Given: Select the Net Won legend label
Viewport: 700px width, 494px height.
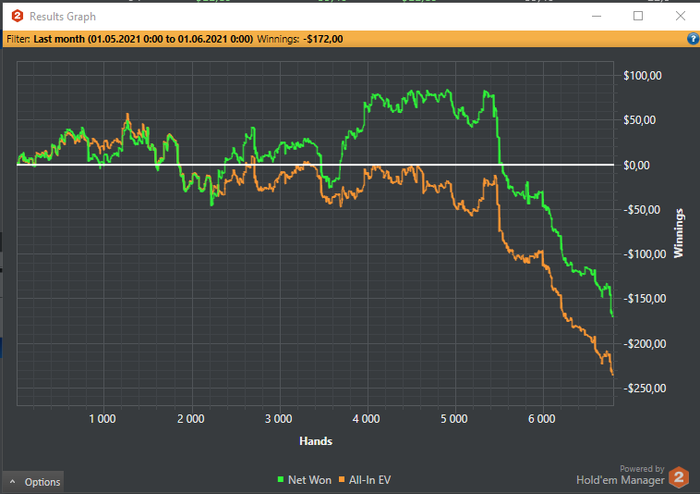Looking at the screenshot, I should [x=309, y=480].
